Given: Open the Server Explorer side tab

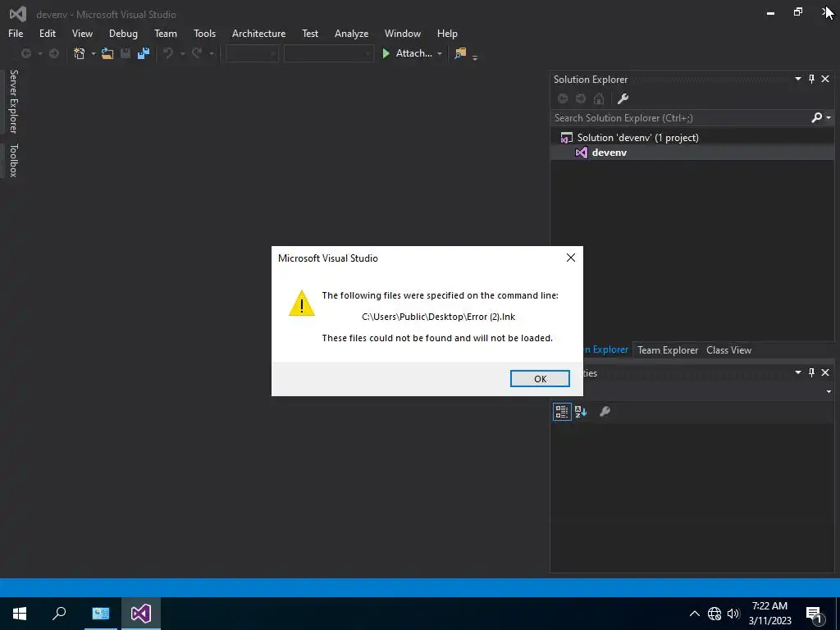Looking at the screenshot, I should pos(13,101).
